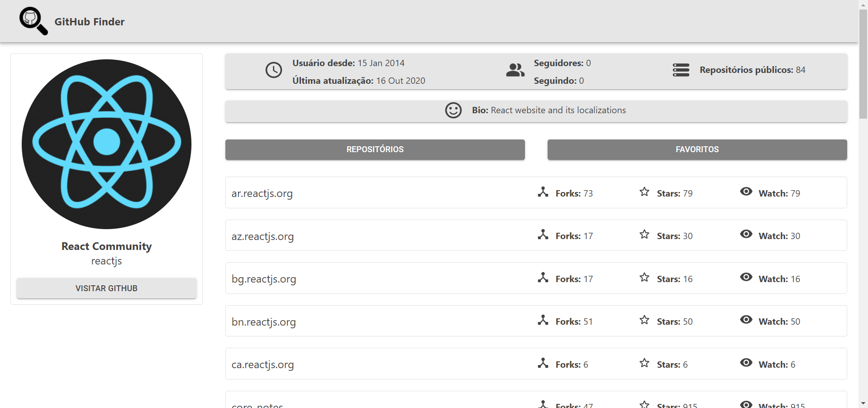The width and height of the screenshot is (868, 408).
Task: Click the reactjs username text
Action: 106,261
